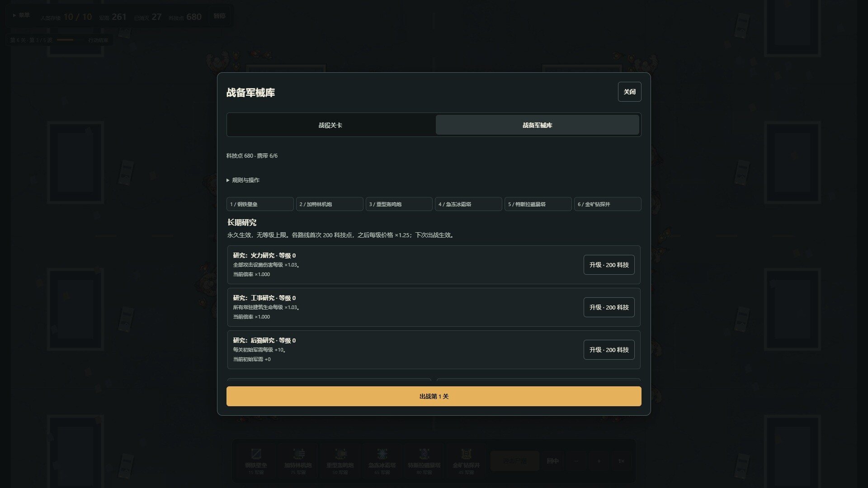Select the 加特林机炮 tower in bottom build bar
Image resolution: width=868 pixels, height=488 pixels.
pyautogui.click(x=298, y=461)
